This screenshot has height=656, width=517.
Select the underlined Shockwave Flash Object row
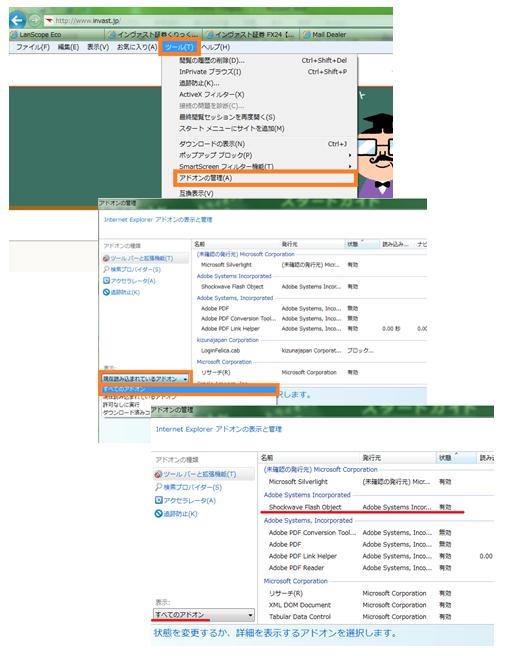click(376, 507)
